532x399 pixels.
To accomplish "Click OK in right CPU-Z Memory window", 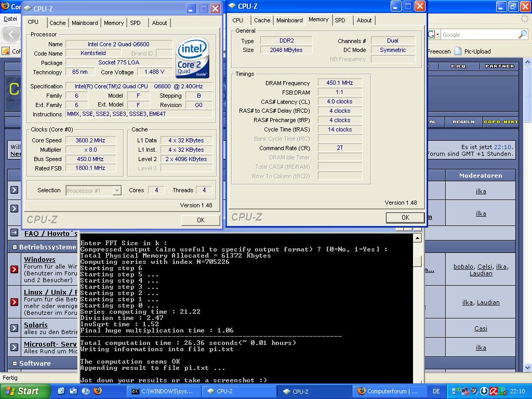I will click(405, 218).
